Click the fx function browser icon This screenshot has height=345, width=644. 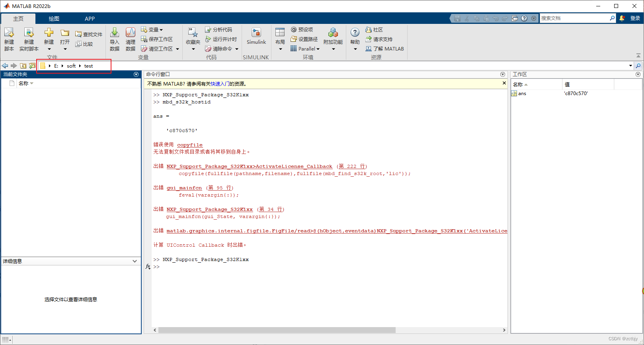148,267
